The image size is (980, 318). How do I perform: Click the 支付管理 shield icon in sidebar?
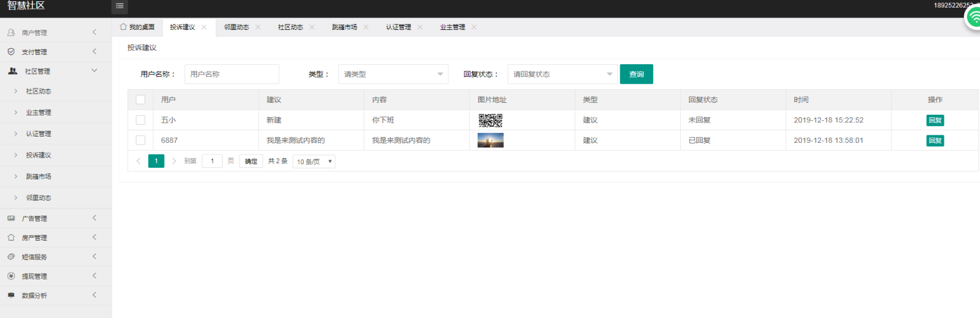[11, 52]
